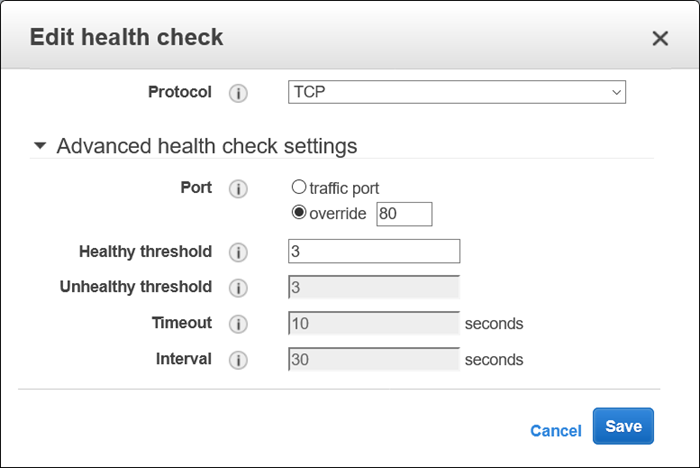Click the Unhealthy threshold info icon
The image size is (700, 468).
point(238,288)
